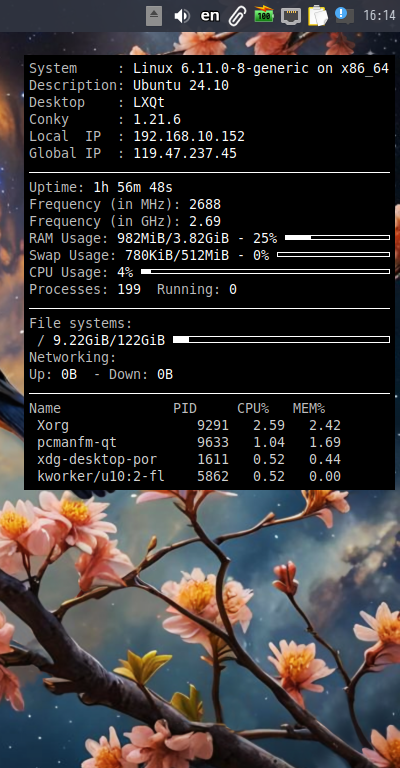The height and width of the screenshot is (768, 400).
Task: Select the processes count '199'
Action: coord(129,289)
